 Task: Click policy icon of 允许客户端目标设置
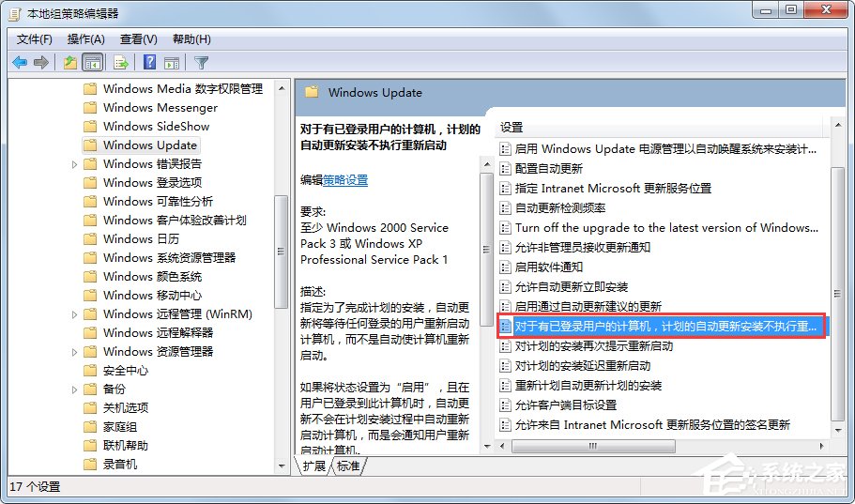(x=506, y=405)
